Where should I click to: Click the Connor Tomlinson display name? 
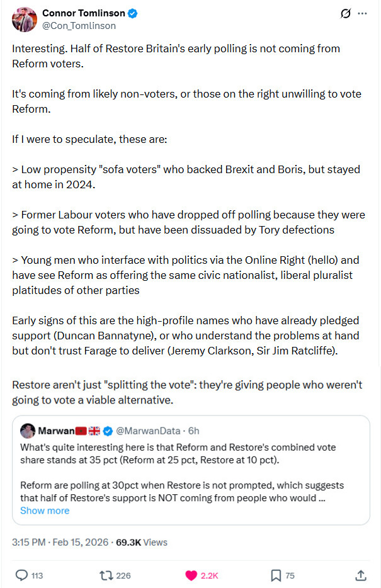tap(84, 13)
